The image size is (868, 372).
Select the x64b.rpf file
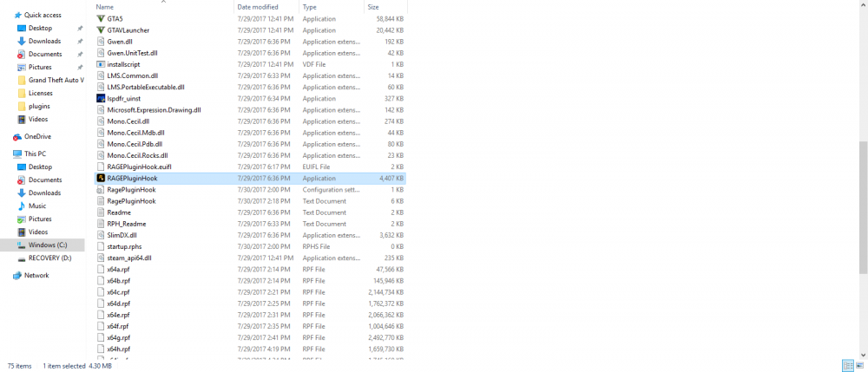pyautogui.click(x=118, y=281)
